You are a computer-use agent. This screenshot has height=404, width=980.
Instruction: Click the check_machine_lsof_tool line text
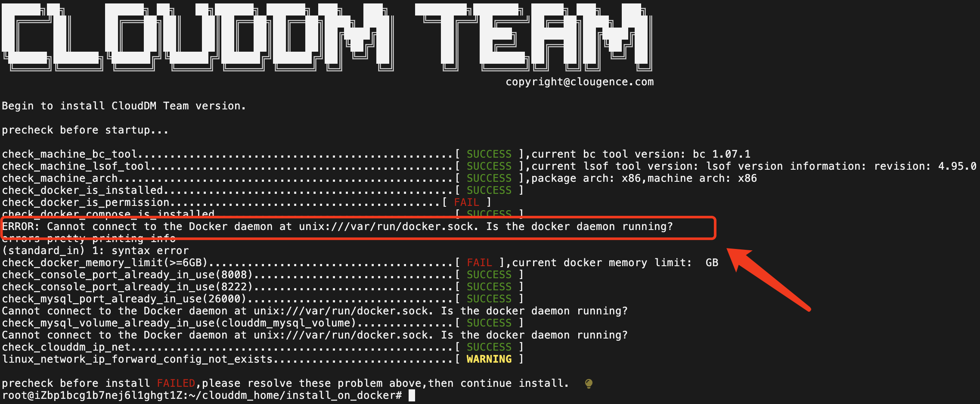click(x=76, y=166)
